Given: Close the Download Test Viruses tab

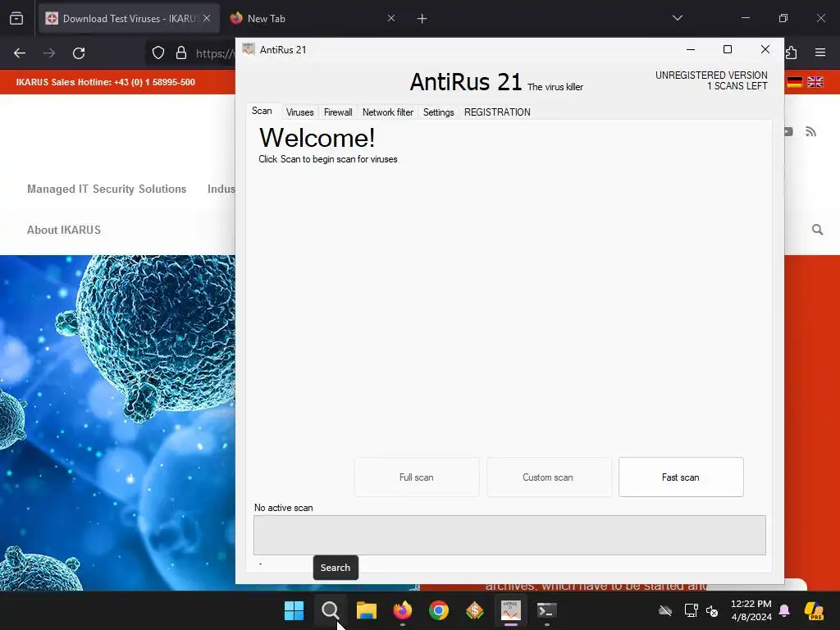Looking at the screenshot, I should (x=207, y=18).
